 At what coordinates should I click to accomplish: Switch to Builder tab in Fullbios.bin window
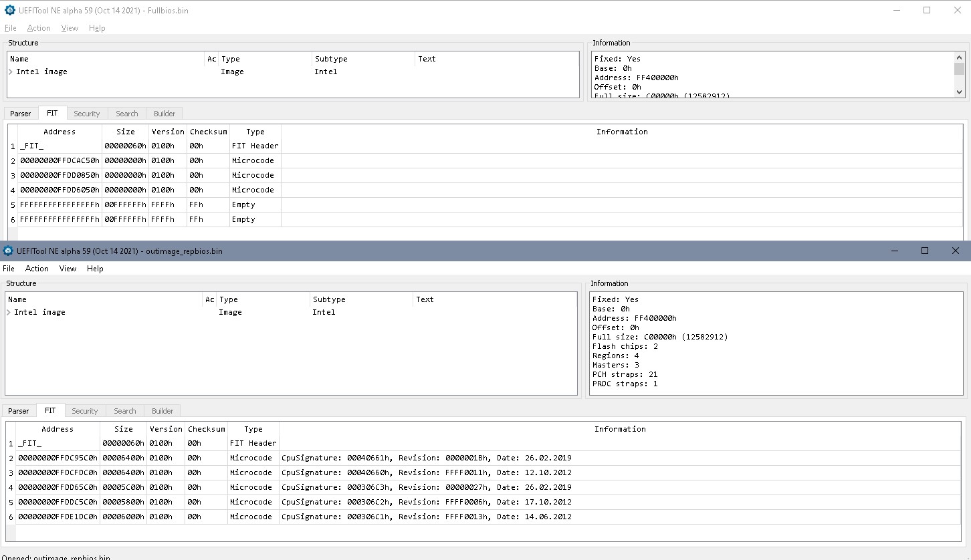click(165, 114)
